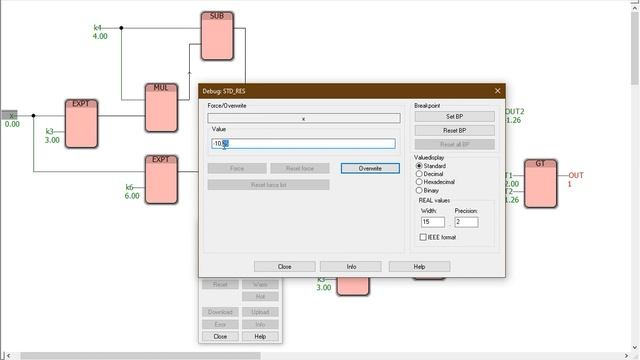The height and width of the screenshot is (360, 640).
Task: Click the OUT2 variable label
Action: click(x=515, y=111)
